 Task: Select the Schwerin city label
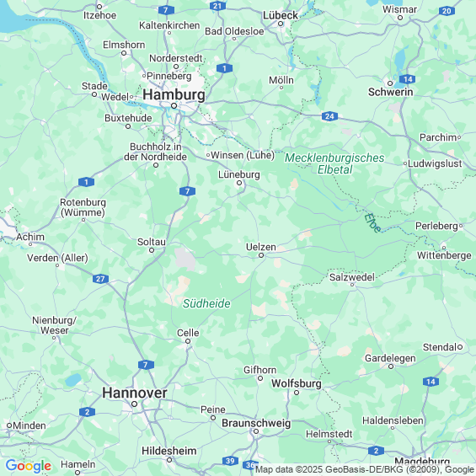(390, 92)
